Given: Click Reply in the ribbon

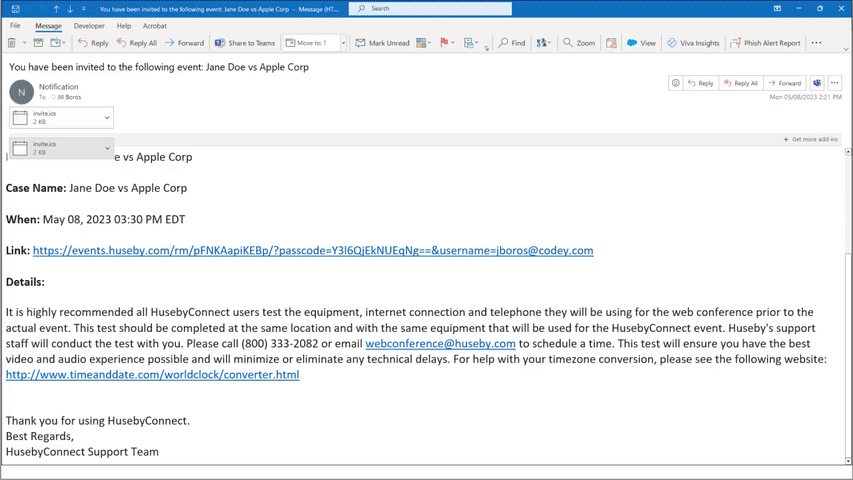Looking at the screenshot, I should click(93, 42).
